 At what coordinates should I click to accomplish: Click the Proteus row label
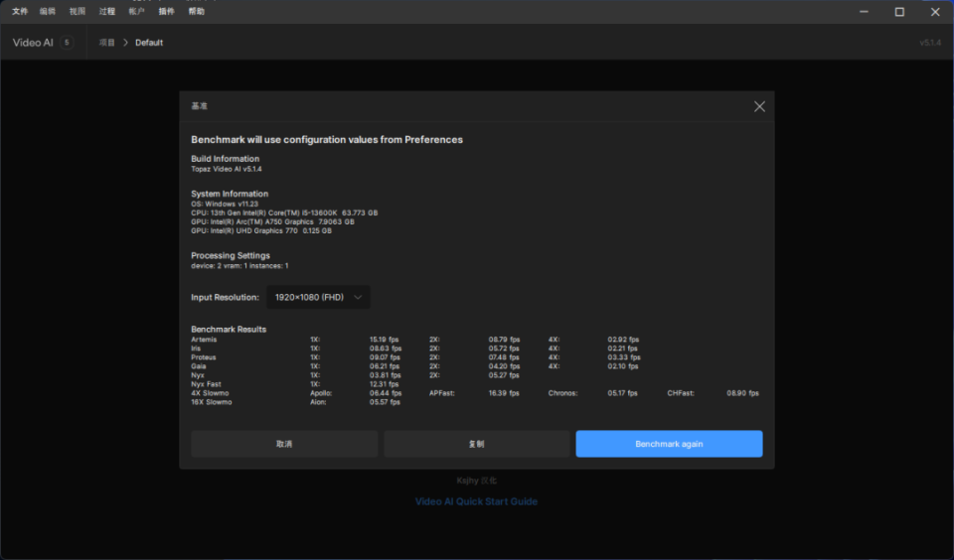[x=203, y=357]
